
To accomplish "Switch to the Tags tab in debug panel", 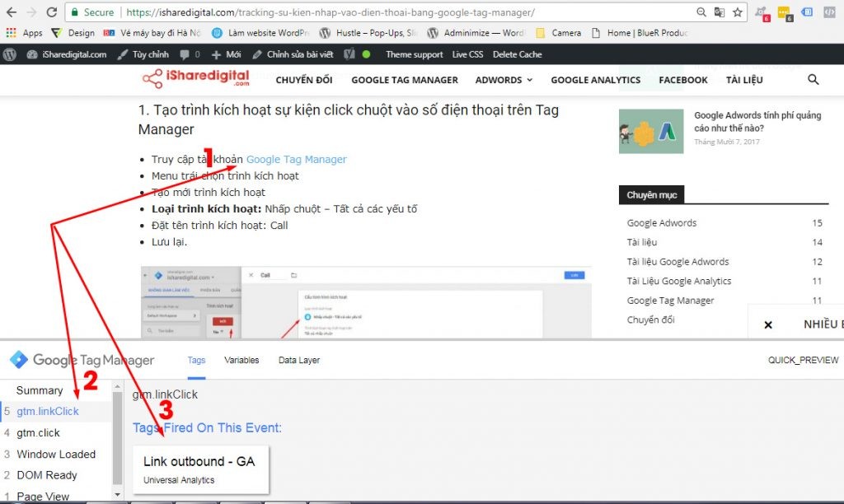I will point(196,361).
